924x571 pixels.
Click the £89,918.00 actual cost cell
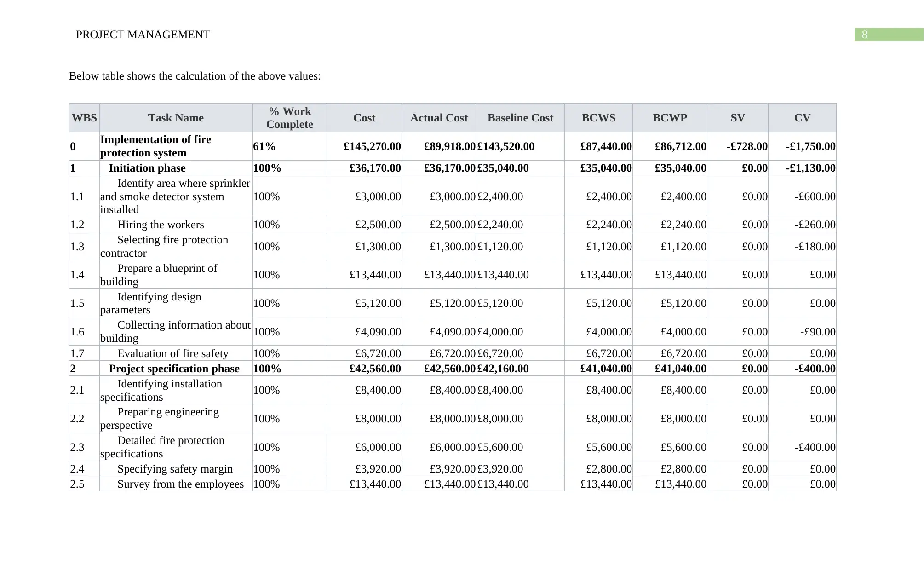(439, 146)
